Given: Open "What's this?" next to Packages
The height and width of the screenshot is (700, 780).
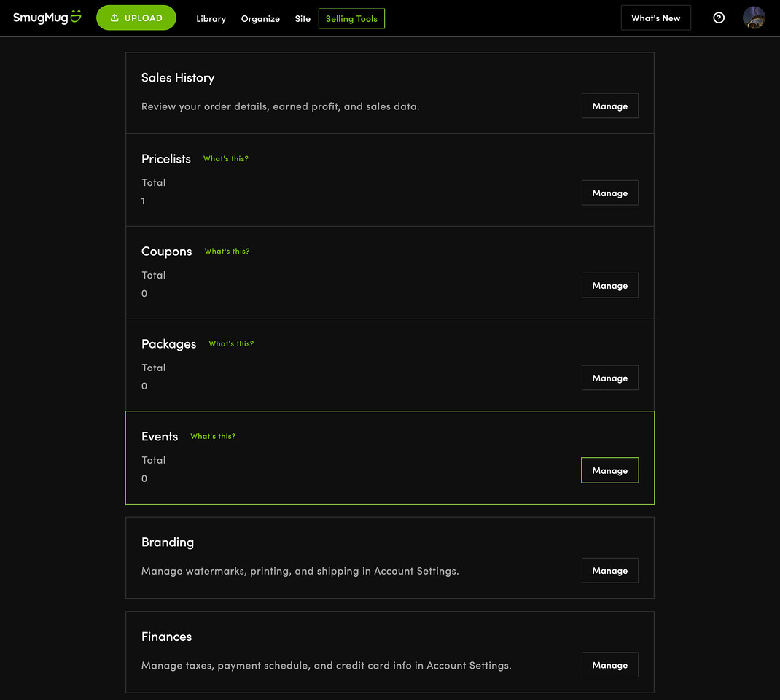Looking at the screenshot, I should coord(231,343).
